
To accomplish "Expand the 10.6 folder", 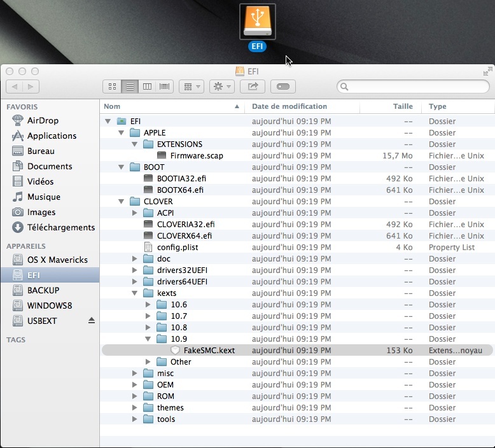I will click(x=148, y=304).
